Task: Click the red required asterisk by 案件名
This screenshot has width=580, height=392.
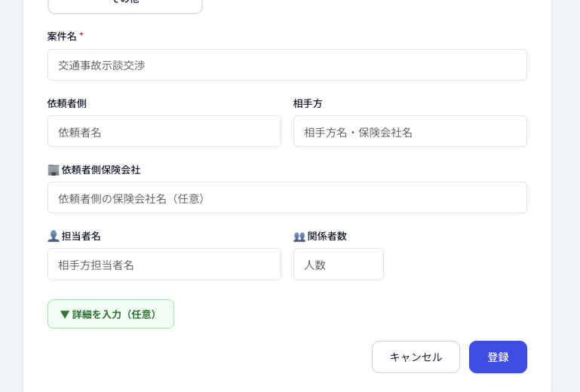Action: [x=81, y=35]
